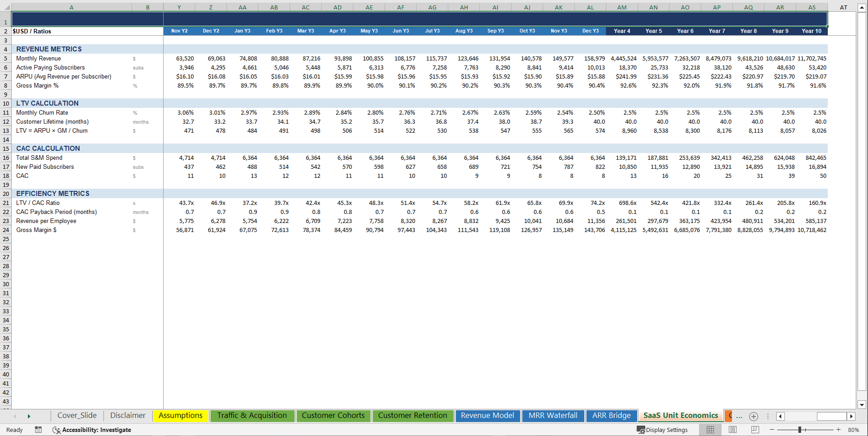Open Display Settings from the status bar
Screen dimensions: 868x436
point(663,430)
